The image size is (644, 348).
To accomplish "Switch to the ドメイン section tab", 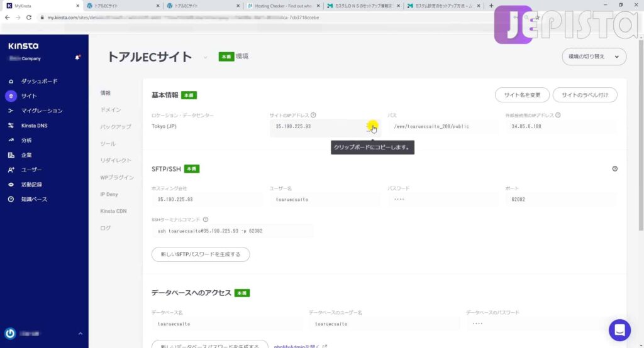I will click(111, 110).
